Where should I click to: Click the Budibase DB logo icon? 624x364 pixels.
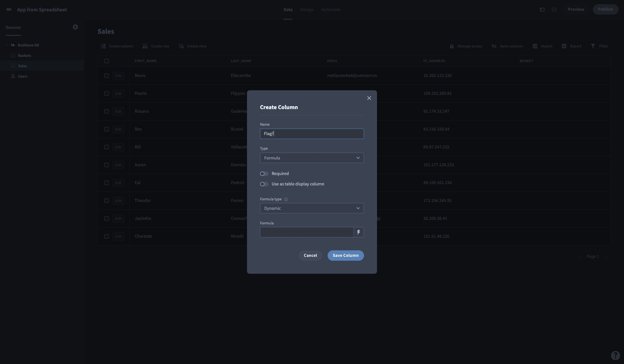13,45
